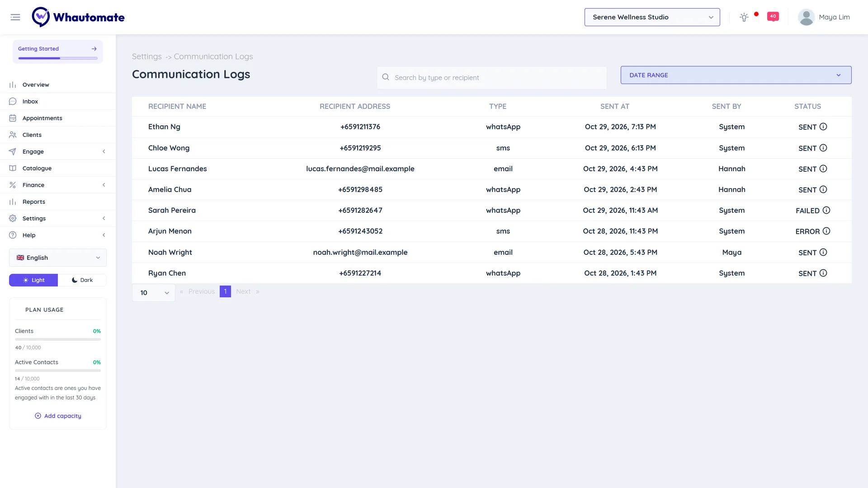868x488 pixels.
Task: Open Clients in the sidebar
Action: [x=58, y=135]
